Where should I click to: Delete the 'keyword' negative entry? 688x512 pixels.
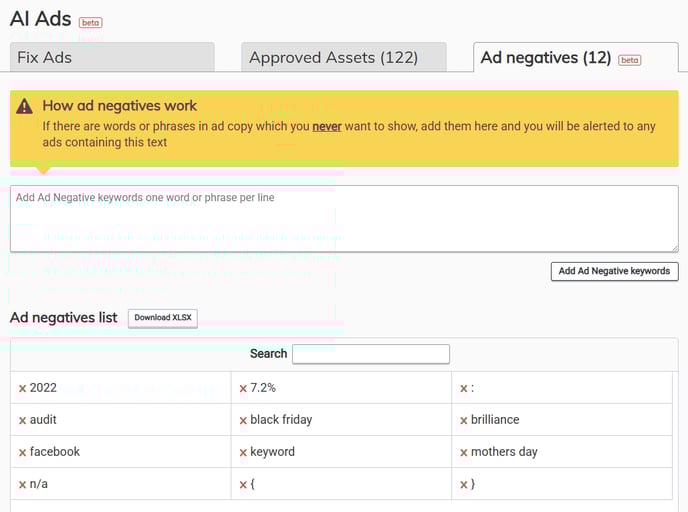pyautogui.click(x=243, y=452)
